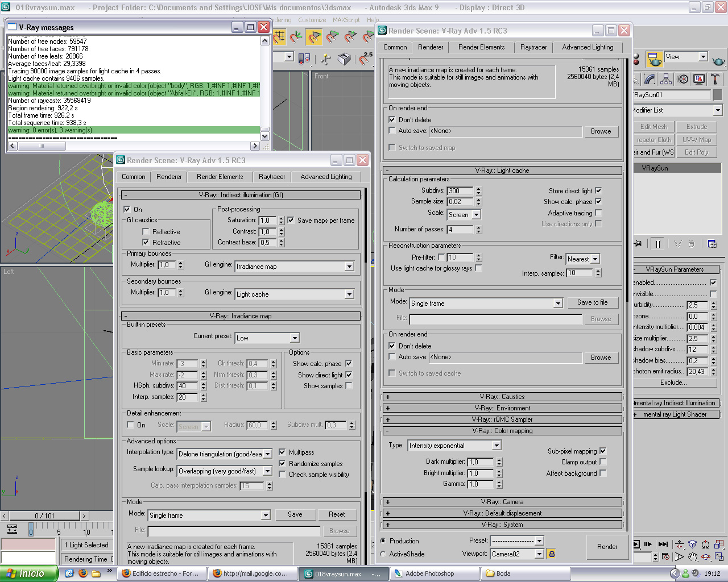Enable Check sample visibility
This screenshot has width=728, height=582.
click(x=282, y=475)
